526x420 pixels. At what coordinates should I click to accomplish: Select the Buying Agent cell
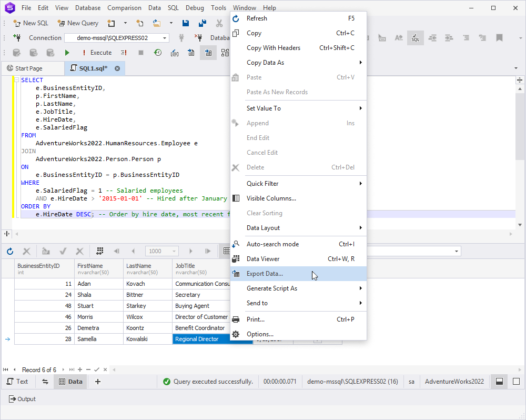pyautogui.click(x=201, y=306)
